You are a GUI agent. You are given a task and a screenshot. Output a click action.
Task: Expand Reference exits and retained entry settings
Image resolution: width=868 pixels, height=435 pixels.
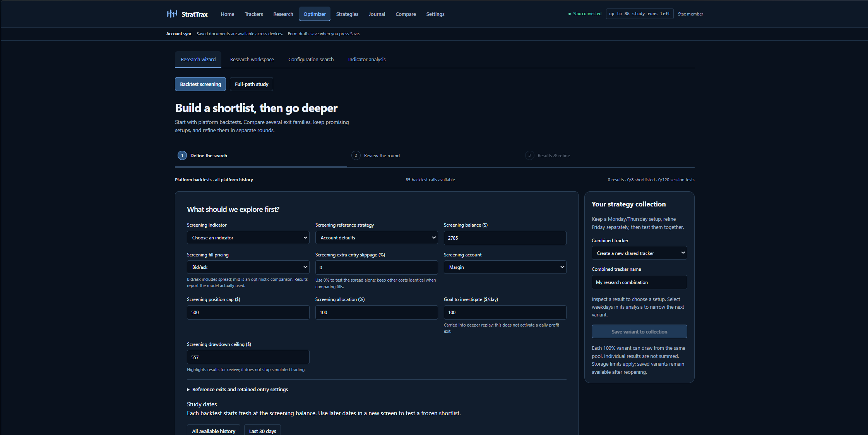click(238, 389)
